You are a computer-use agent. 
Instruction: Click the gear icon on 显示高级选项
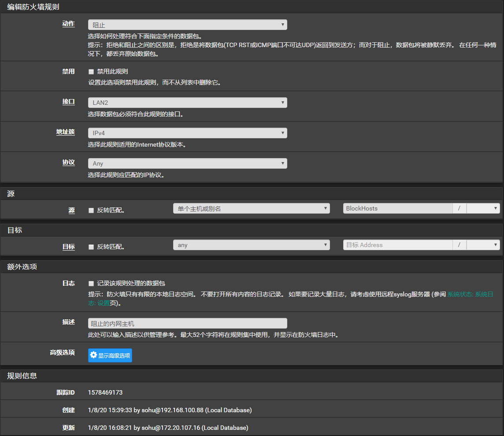click(x=93, y=355)
